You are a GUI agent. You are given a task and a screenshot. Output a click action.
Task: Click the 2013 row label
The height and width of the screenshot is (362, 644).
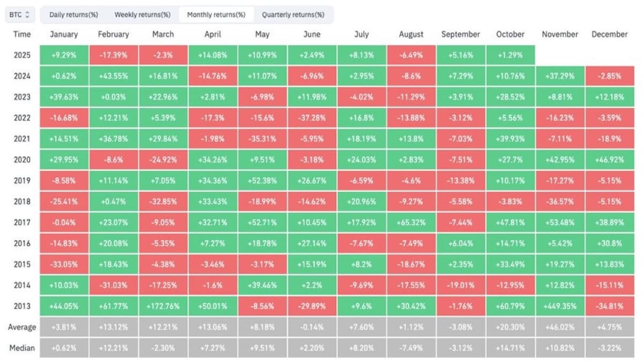pyautogui.click(x=21, y=306)
